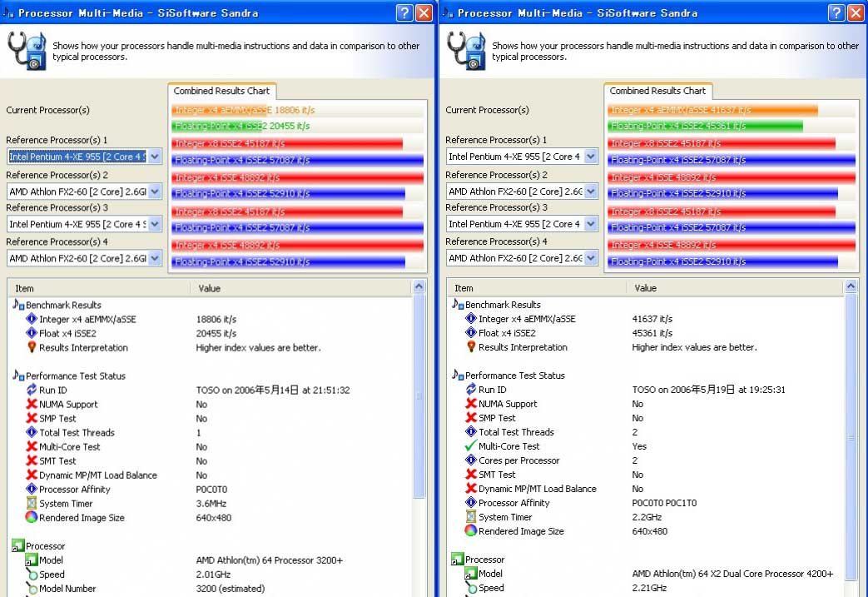Click the Run ID value dated 21:51:32

click(273, 390)
